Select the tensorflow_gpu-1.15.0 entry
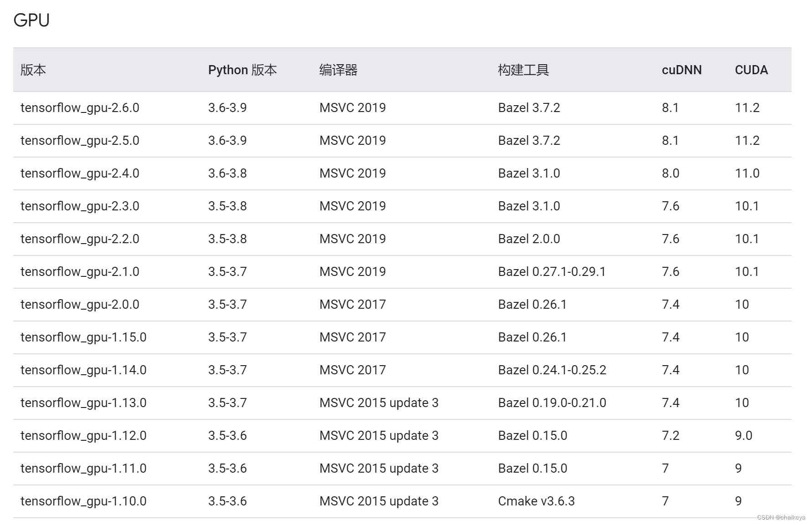Screen dimensions: 812x525 tap(83, 337)
